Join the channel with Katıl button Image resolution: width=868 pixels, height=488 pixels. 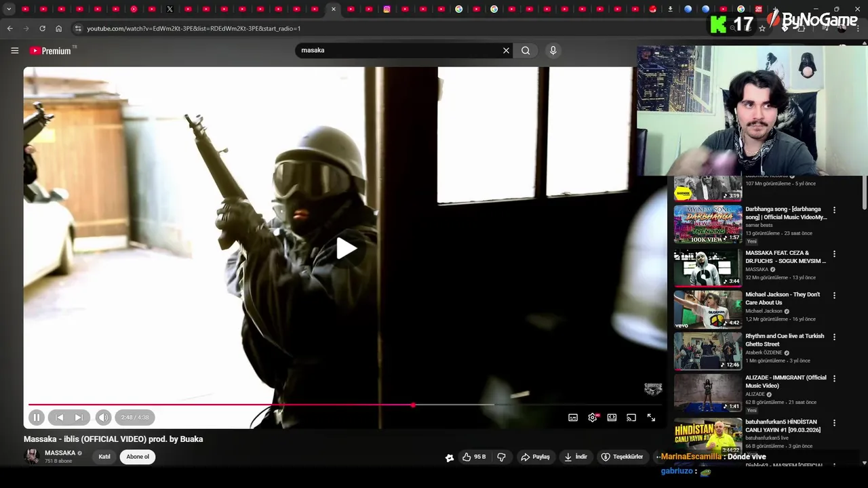pos(104,457)
